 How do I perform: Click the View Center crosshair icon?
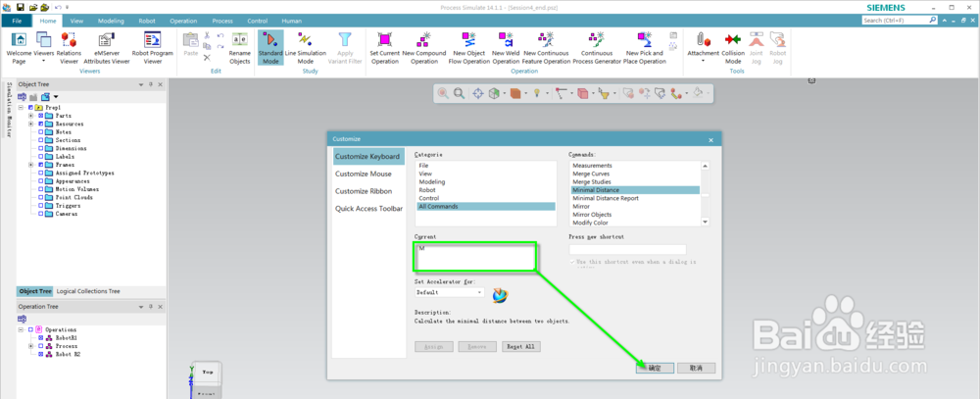(x=477, y=93)
